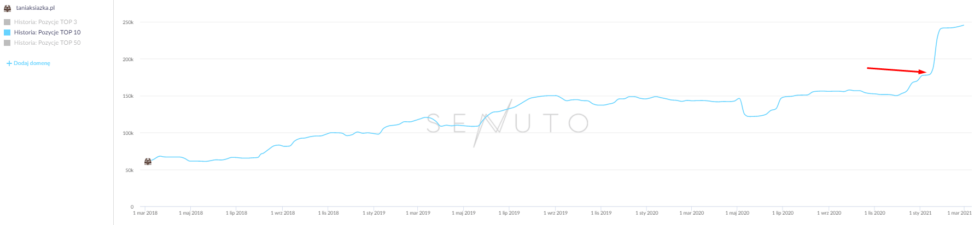This screenshot has width=980, height=225.
Task: Click the 250k y-axis label
Action: (x=128, y=22)
